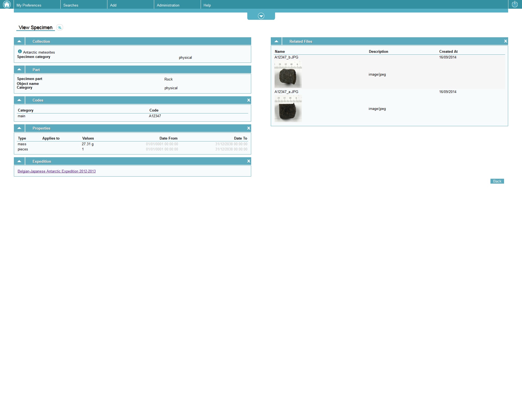
Task: Close the Codes widget with the X
Action: pyautogui.click(x=248, y=100)
